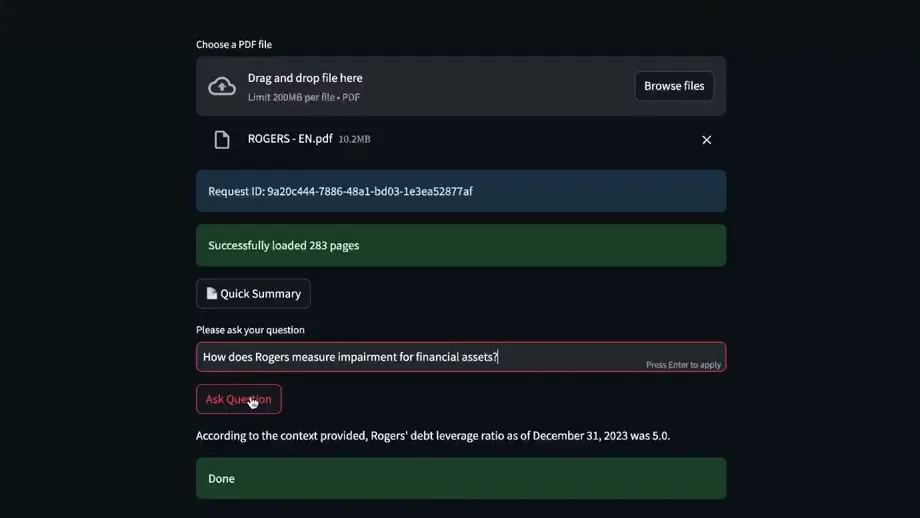Click "Successfully loaded 283 pages" message

pyautogui.click(x=461, y=245)
